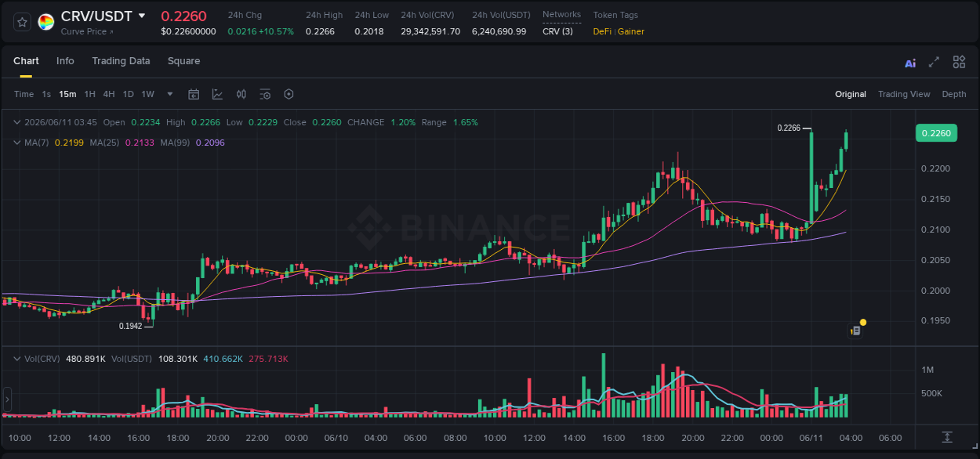Click the Vol(CRV) 480.891K value
The width and height of the screenshot is (980, 459).
coord(86,359)
